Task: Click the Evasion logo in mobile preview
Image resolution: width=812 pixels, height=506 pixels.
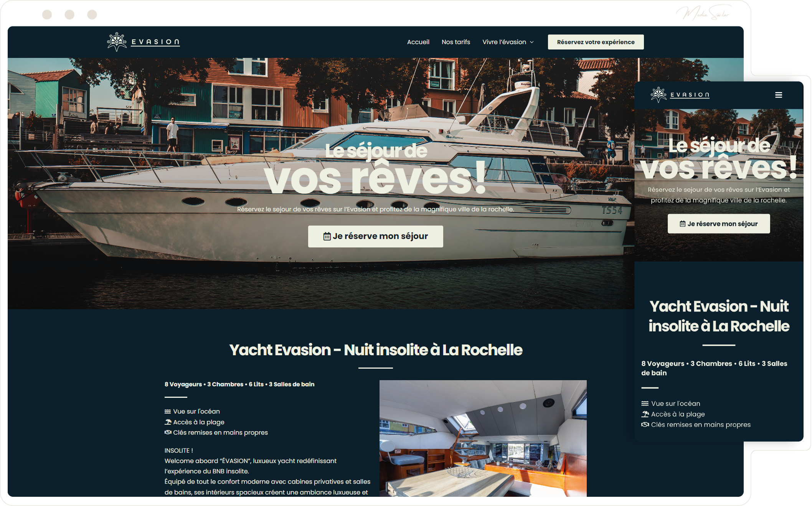Action: tap(680, 95)
